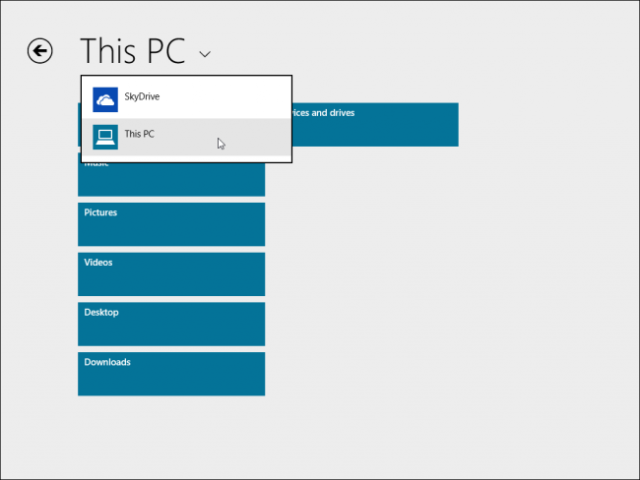The image size is (640, 480).
Task: Choose This PC text in the location list
Action: point(139,134)
